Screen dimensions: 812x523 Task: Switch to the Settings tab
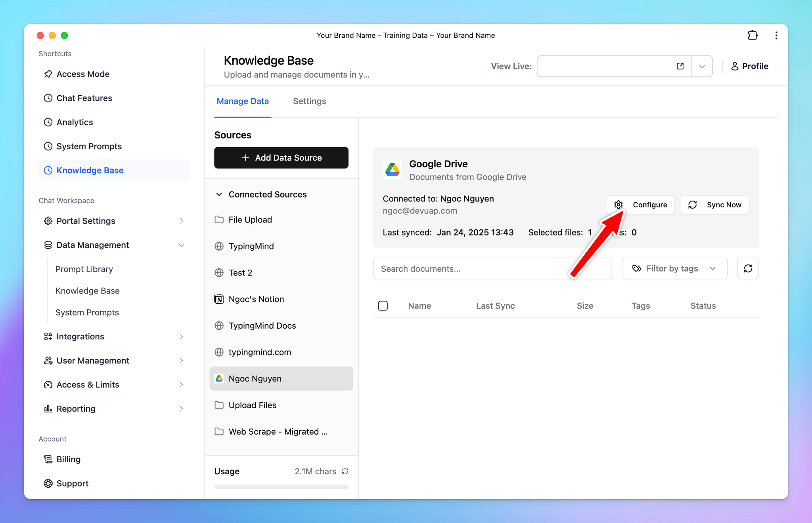[x=310, y=101]
